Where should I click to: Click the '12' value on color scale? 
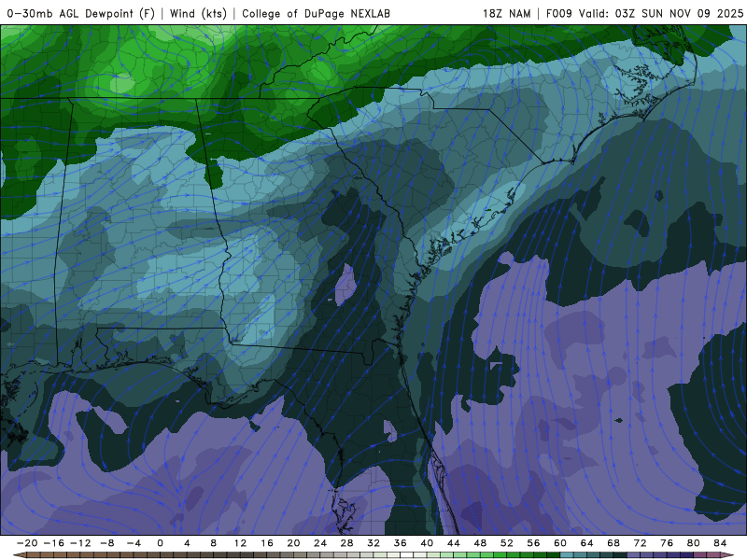click(x=240, y=543)
